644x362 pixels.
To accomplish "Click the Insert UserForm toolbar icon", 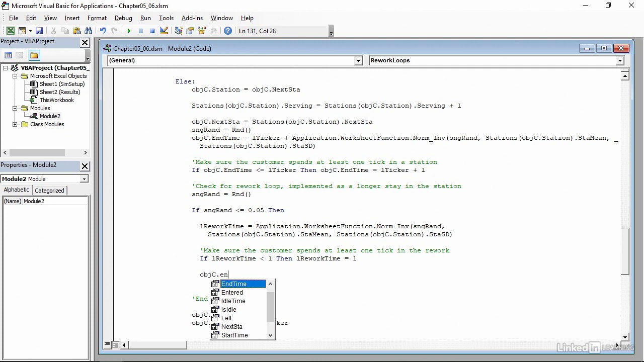I will click(22, 31).
